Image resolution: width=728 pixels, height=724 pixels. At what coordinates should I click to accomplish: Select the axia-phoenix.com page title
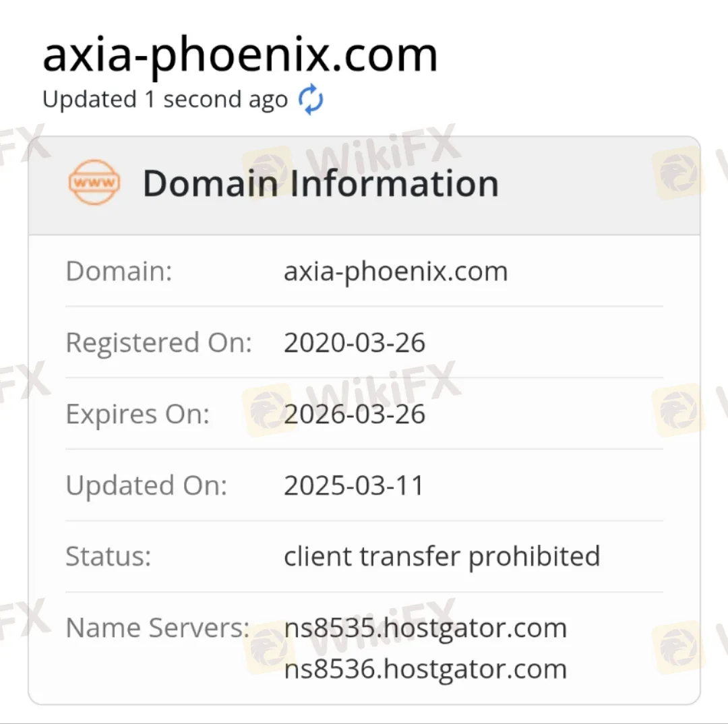click(x=240, y=54)
